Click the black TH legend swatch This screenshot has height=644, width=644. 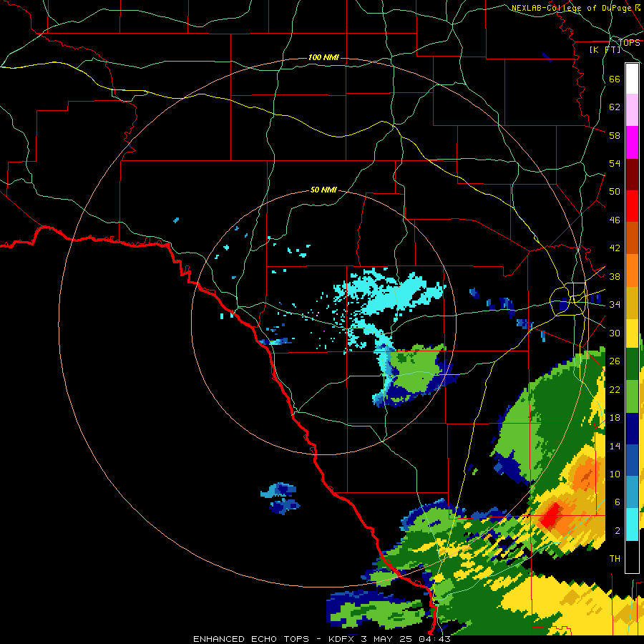(632, 557)
